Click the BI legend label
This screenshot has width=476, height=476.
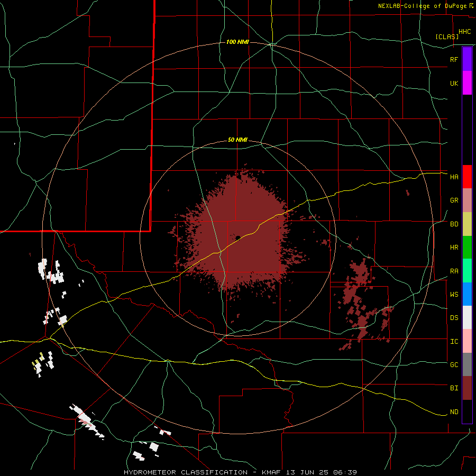pyautogui.click(x=454, y=388)
